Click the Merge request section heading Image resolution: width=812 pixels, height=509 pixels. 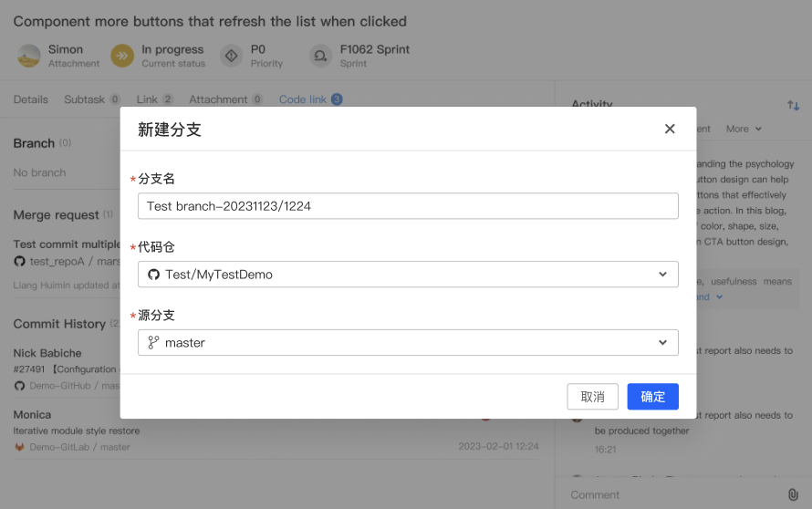click(x=56, y=215)
